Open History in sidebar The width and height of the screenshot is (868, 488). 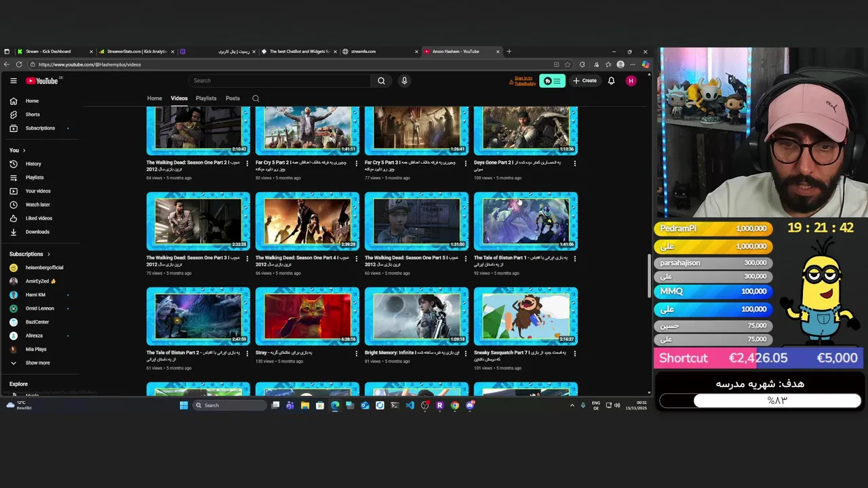point(33,164)
